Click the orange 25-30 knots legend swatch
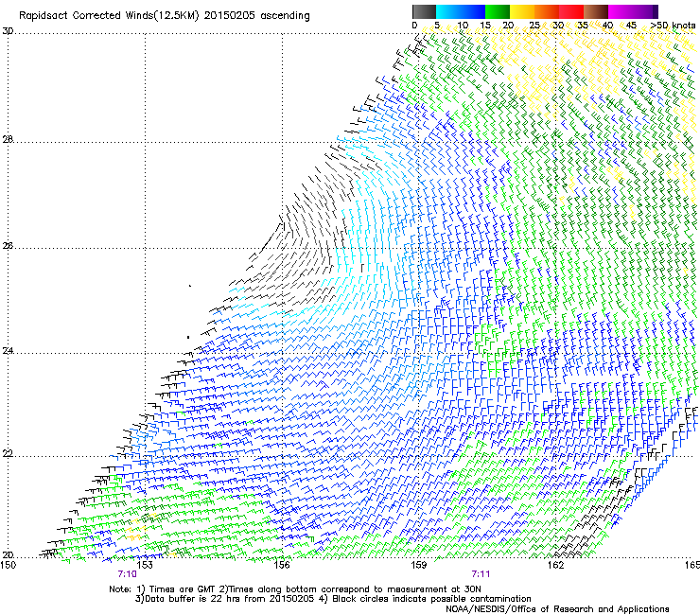 pyautogui.click(x=547, y=11)
